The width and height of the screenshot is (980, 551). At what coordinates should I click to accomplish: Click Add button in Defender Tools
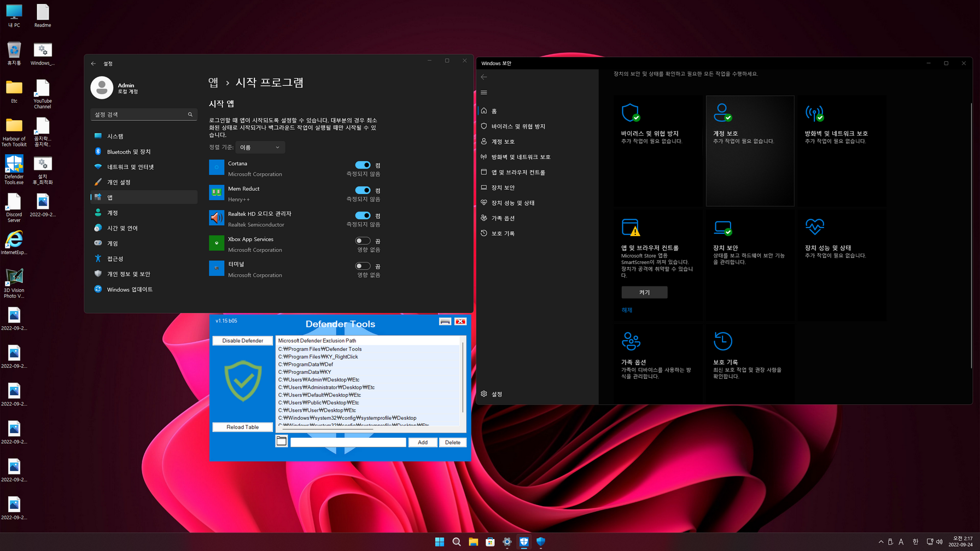(423, 442)
